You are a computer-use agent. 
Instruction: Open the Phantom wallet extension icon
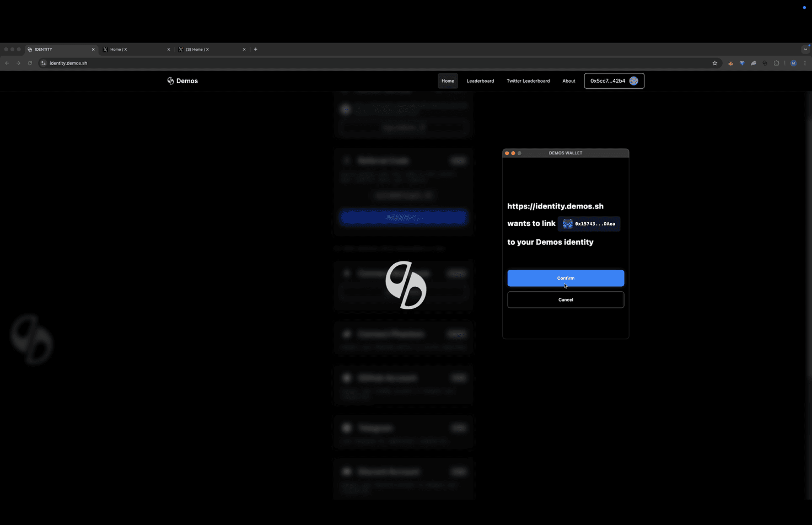tap(754, 63)
